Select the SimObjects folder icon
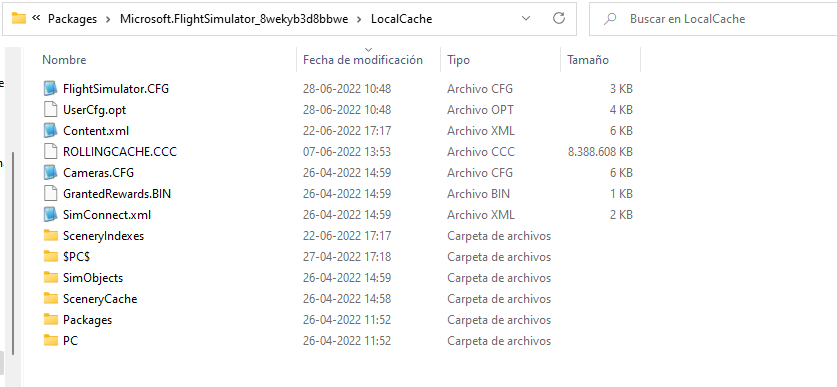Screen dimensions: 837x387 point(51,278)
